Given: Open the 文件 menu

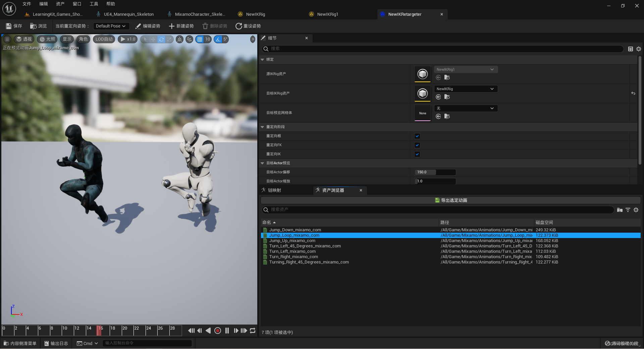Looking at the screenshot, I should 27,4.
